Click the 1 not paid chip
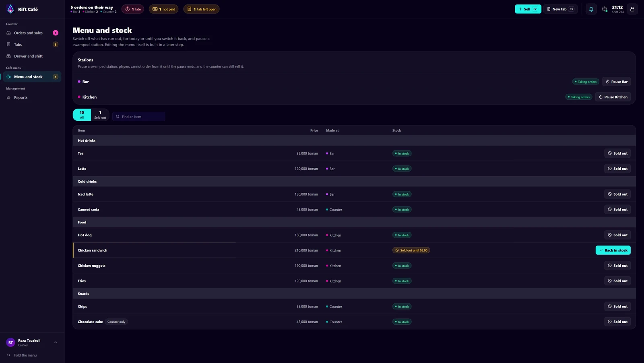Screen dimensions: 644x363 pos(164,9)
